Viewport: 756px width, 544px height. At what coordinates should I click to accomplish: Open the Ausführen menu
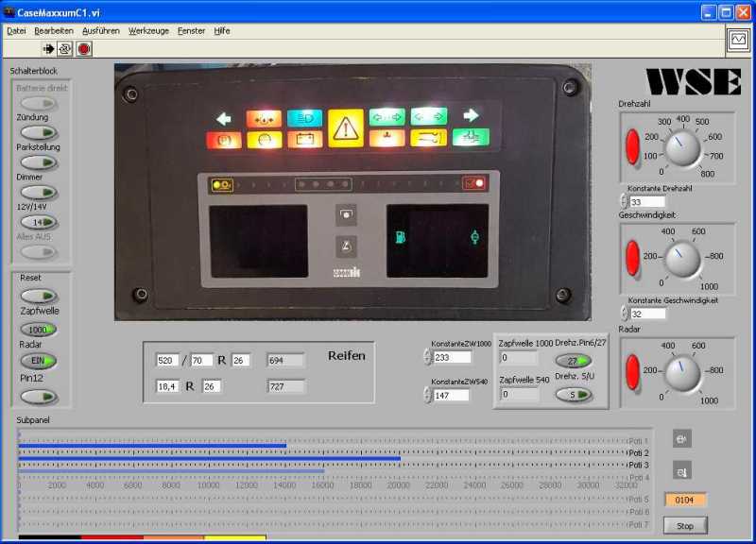pyautogui.click(x=101, y=31)
